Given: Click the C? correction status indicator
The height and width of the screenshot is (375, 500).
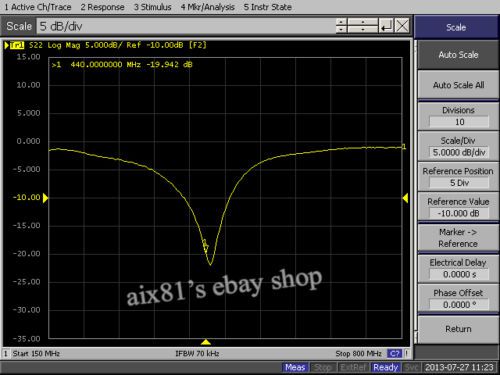Looking at the screenshot, I should pyautogui.click(x=395, y=353).
